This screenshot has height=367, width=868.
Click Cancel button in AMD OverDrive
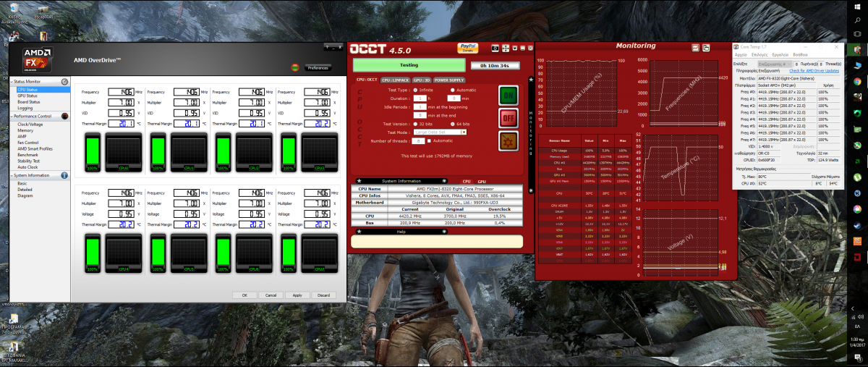(x=271, y=295)
